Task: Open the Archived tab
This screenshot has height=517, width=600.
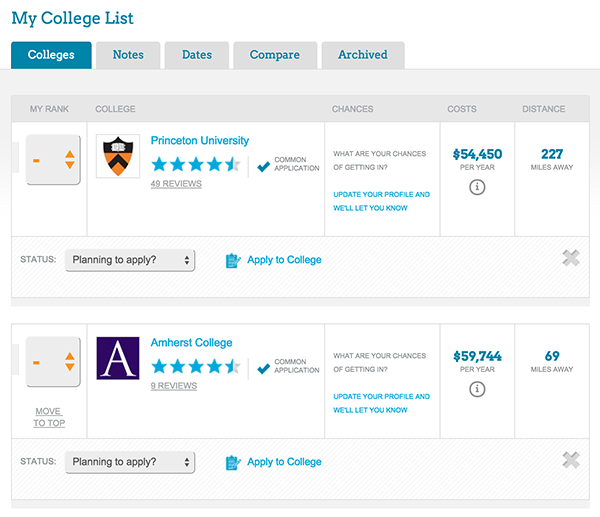Action: click(x=362, y=55)
